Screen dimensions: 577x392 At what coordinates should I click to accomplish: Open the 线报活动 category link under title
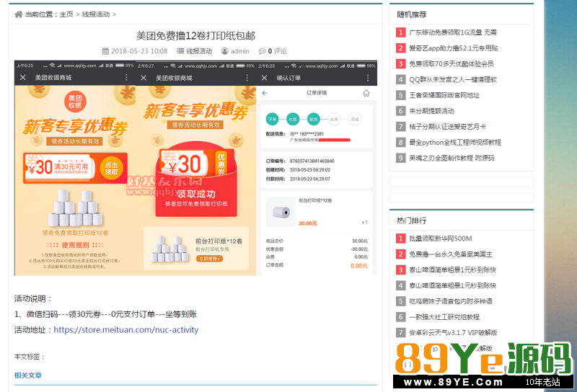pos(199,51)
